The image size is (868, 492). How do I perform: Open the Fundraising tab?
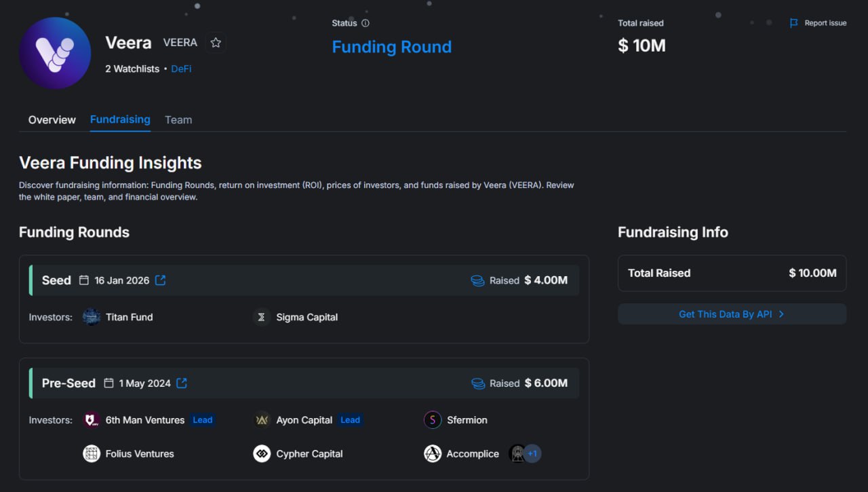click(x=120, y=119)
